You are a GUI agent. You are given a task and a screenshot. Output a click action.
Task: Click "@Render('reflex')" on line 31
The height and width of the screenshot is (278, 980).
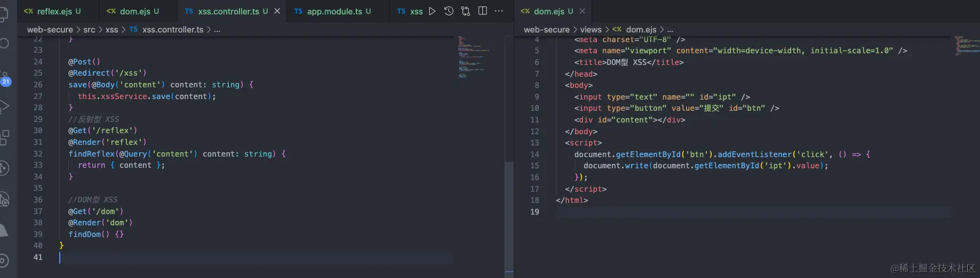(107, 142)
